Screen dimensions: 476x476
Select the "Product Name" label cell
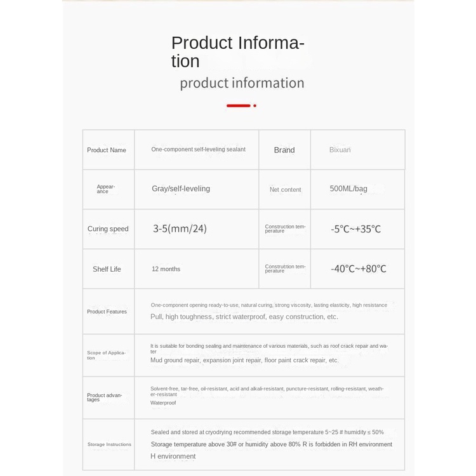(107, 150)
